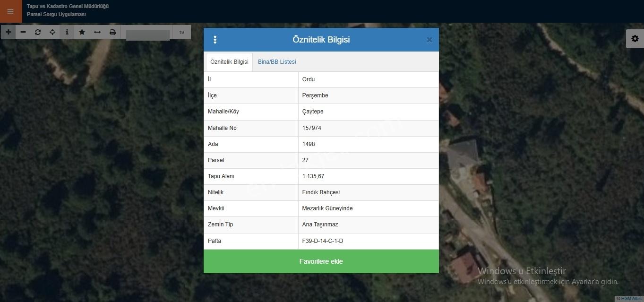644x302 pixels.
Task: Close the Öznitelik Bilgisi dialog
Action: pos(429,40)
